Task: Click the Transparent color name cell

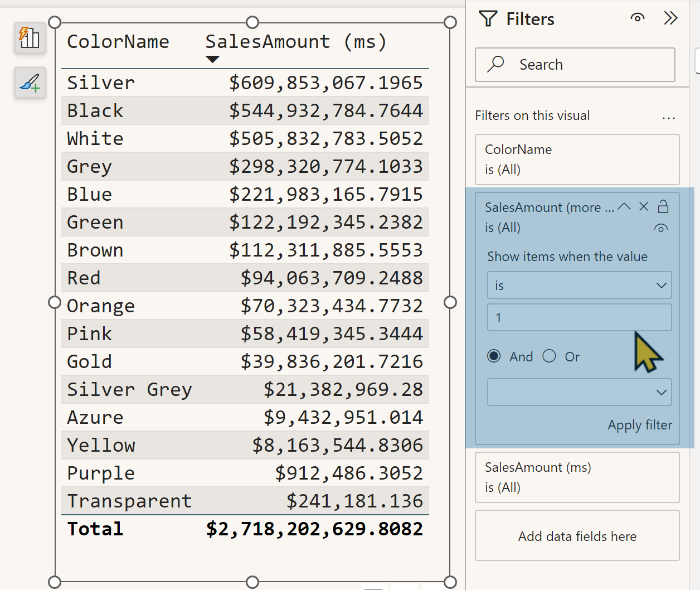Action: (x=129, y=501)
